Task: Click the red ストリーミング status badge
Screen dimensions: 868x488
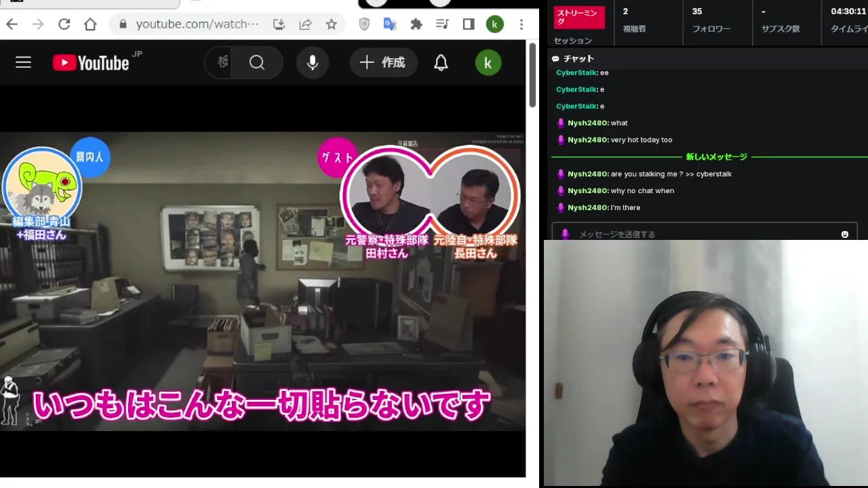Action: 579,17
